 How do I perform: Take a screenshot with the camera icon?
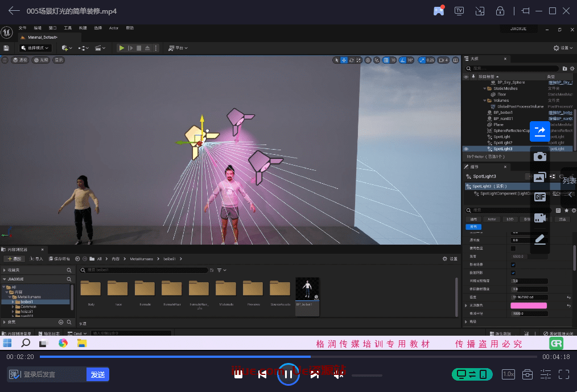(x=539, y=156)
